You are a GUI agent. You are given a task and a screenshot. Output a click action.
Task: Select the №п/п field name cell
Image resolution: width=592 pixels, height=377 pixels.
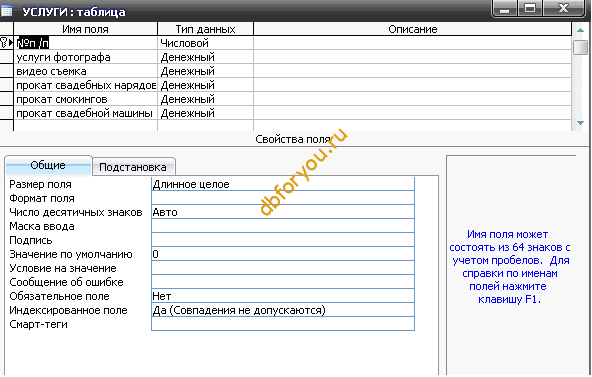coord(85,43)
